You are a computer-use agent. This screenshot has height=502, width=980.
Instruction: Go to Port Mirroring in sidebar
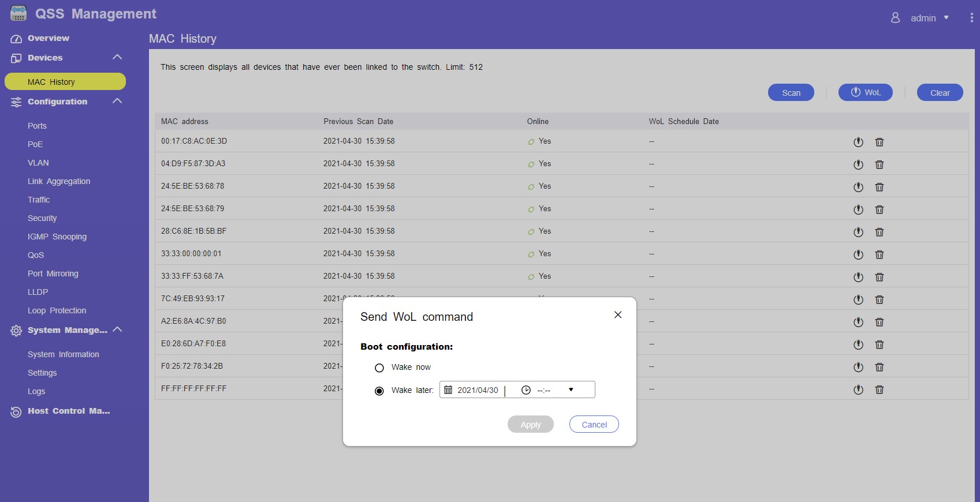(53, 274)
